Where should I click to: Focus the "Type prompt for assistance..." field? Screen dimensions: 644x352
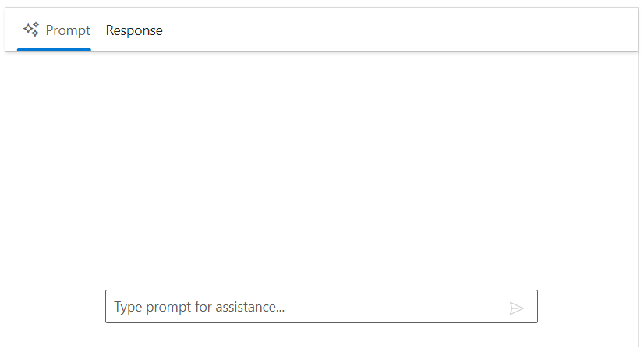(304, 307)
